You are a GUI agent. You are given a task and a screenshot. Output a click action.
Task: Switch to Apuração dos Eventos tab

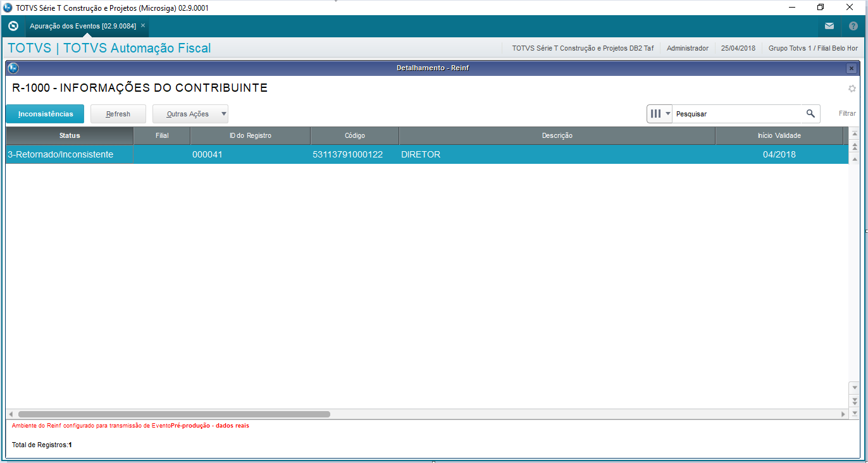[x=82, y=26]
